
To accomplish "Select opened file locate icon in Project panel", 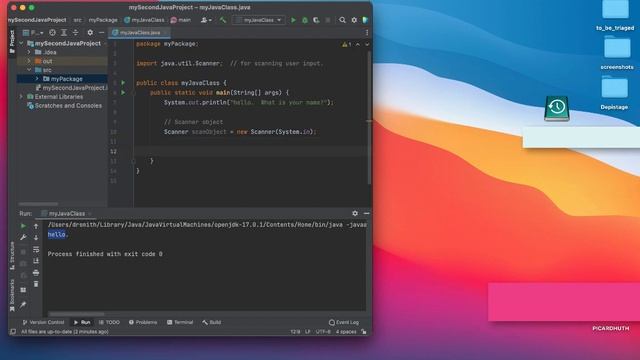I will pos(52,33).
